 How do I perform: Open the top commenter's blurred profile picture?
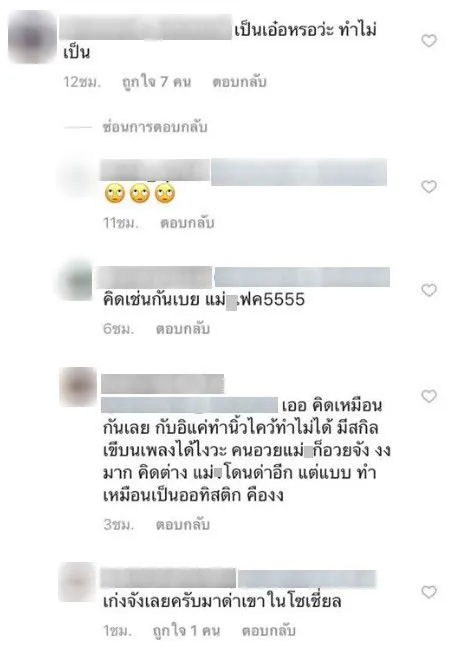[x=32, y=38]
